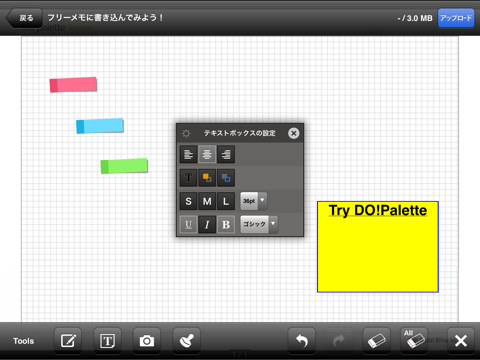Choose the orange fill color option
The width and height of the screenshot is (480, 360).
pyautogui.click(x=207, y=178)
